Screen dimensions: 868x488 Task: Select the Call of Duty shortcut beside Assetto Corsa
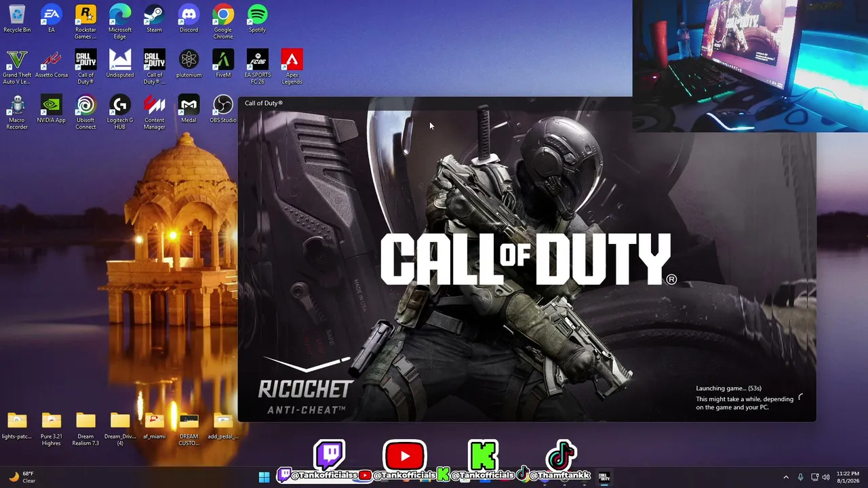85,67
